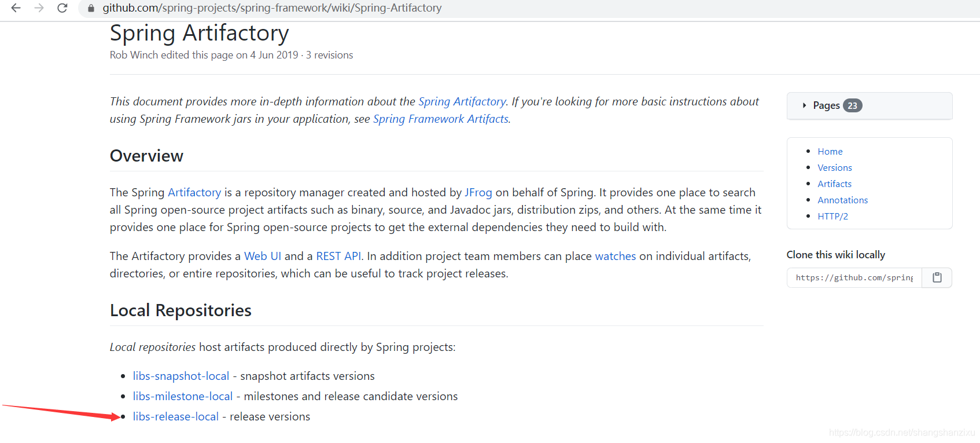Go to the Versions wiki page
The width and height of the screenshot is (980, 443).
(x=834, y=167)
